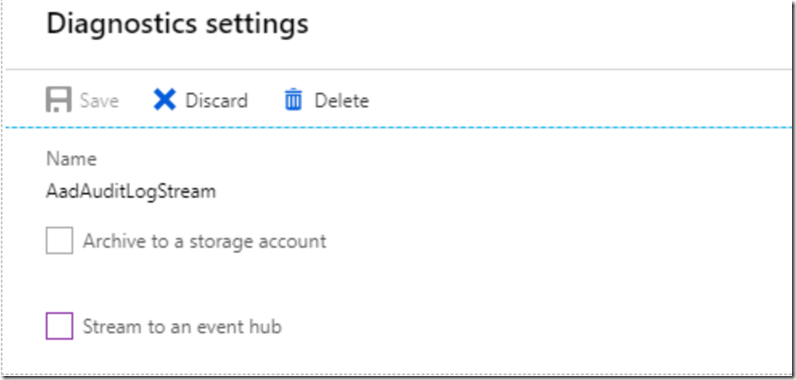Click the Delete label text
This screenshot has width=796, height=380.
[342, 100]
